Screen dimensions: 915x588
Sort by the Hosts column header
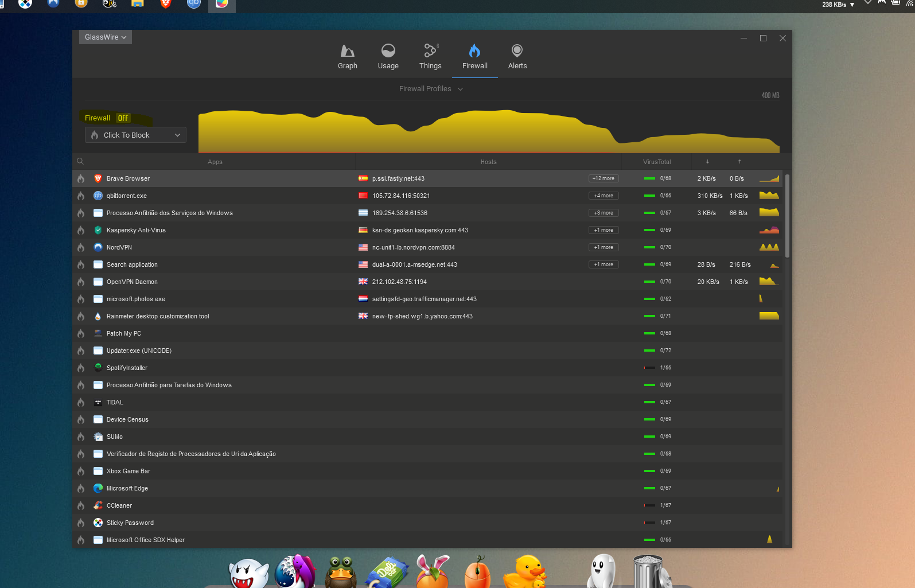click(x=489, y=162)
